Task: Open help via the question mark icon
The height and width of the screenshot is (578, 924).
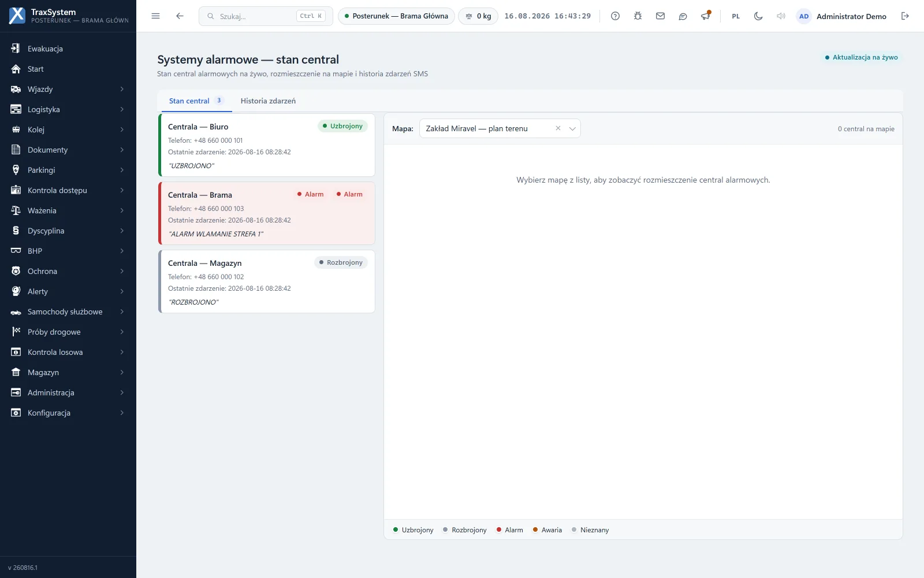Action: tap(615, 16)
